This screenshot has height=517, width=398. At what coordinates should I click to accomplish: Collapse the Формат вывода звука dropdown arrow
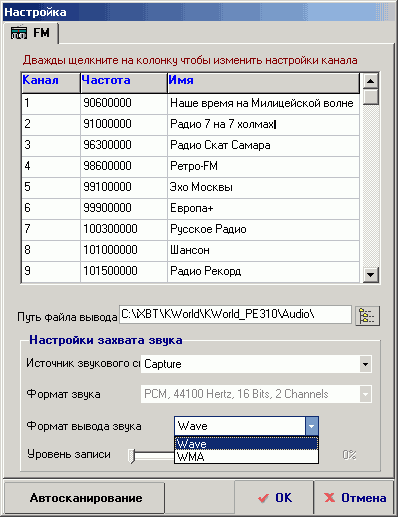click(312, 426)
